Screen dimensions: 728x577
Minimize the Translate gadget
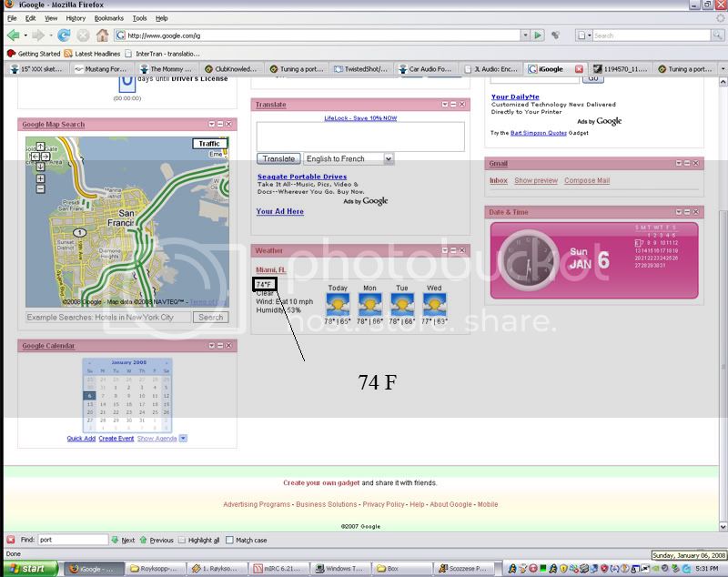pos(453,105)
